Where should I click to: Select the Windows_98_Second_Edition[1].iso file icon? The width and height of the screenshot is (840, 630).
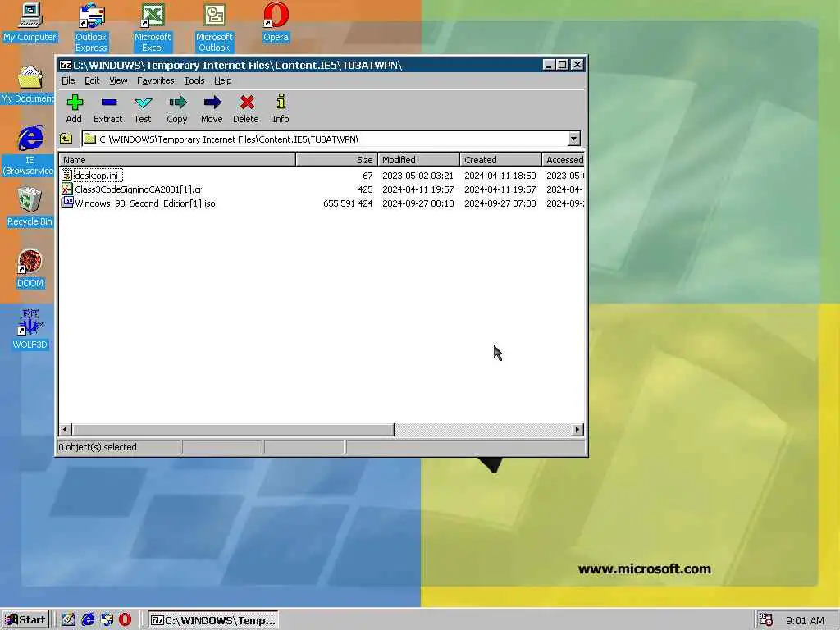coord(66,203)
